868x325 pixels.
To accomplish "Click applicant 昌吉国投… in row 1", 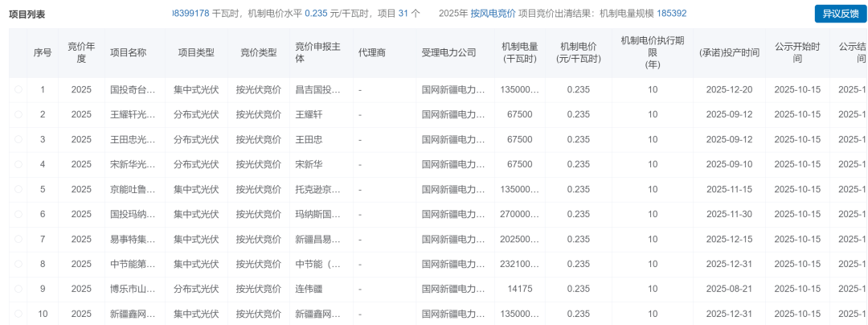I will click(318, 89).
